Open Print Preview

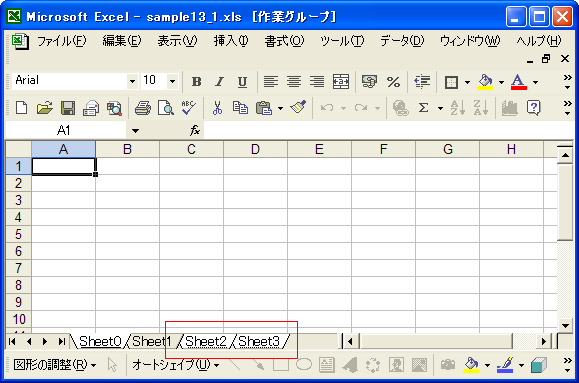pos(166,108)
